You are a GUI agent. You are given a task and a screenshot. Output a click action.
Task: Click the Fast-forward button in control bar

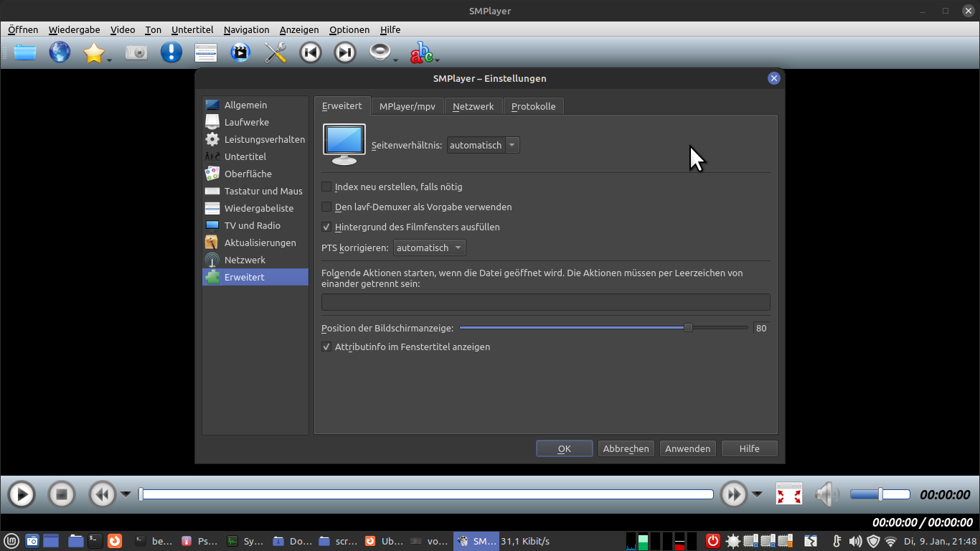click(734, 494)
